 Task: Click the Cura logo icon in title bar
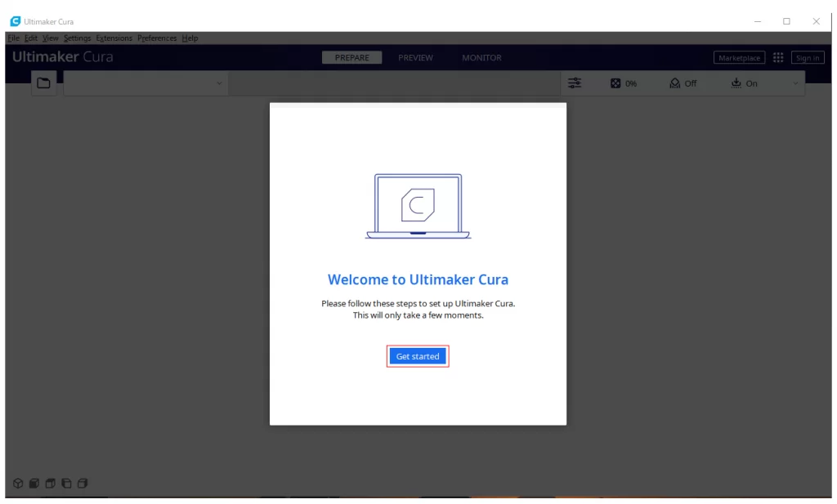point(16,21)
